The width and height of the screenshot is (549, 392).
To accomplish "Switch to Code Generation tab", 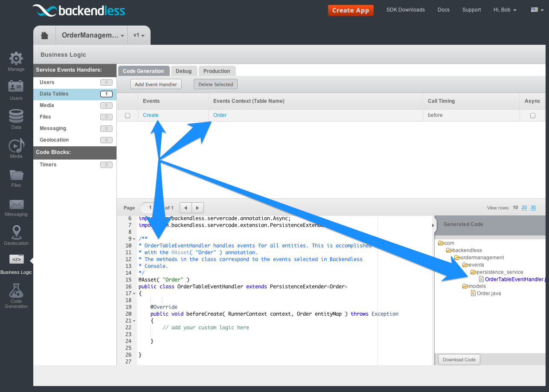I will coord(143,71).
